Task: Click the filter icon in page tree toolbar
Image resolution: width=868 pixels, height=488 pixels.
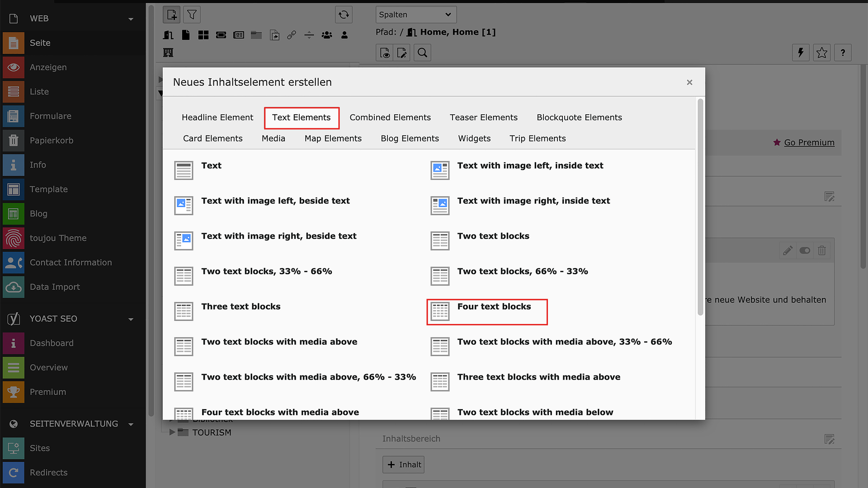Action: click(192, 15)
